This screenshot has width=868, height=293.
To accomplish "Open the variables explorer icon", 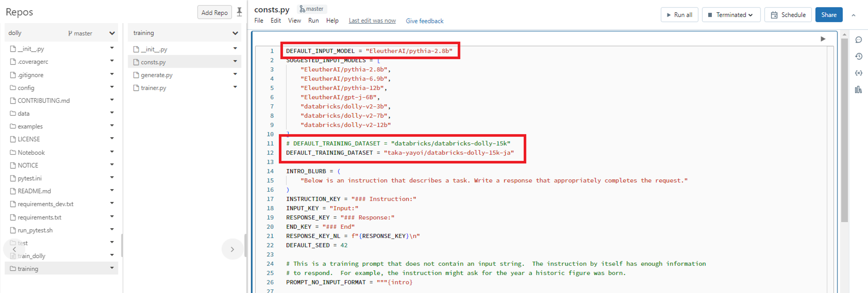I will (858, 73).
